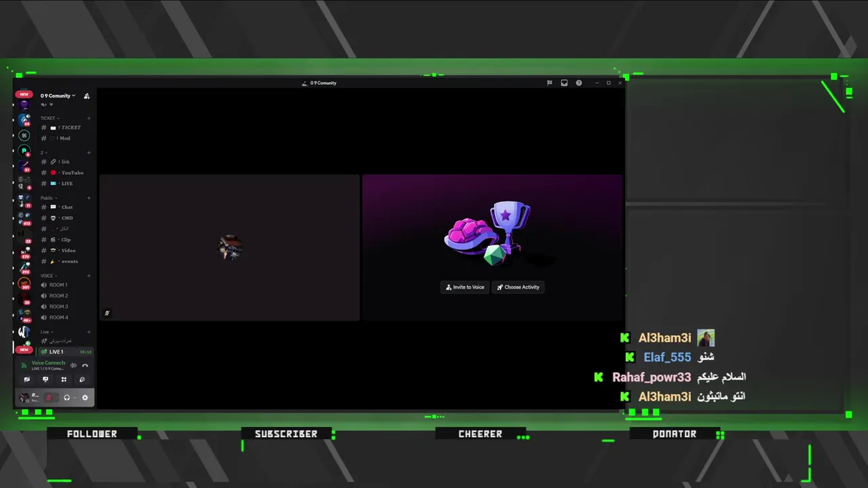Open the Chat text channel

[65, 207]
